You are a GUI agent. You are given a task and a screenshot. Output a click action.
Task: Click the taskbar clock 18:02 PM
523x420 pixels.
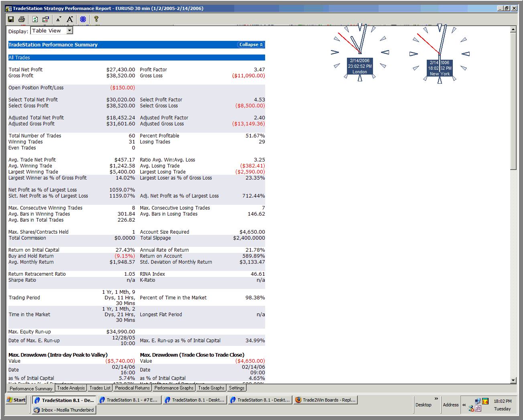(503, 401)
